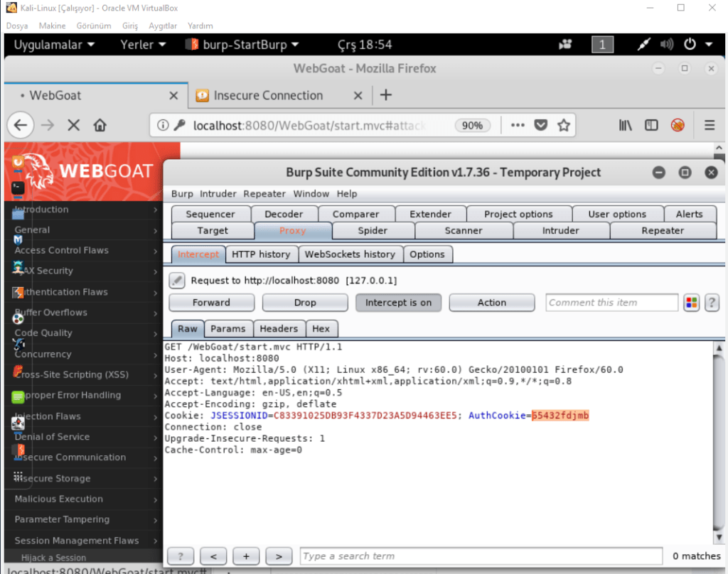This screenshot has height=574, width=728.
Task: Toggle the Intercept is on button
Action: 398,303
